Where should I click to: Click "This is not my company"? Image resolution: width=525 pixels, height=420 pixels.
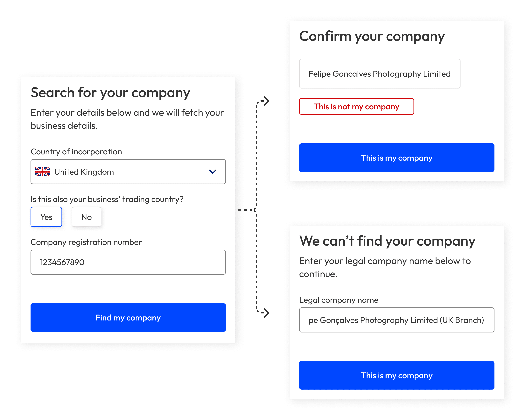click(x=356, y=106)
